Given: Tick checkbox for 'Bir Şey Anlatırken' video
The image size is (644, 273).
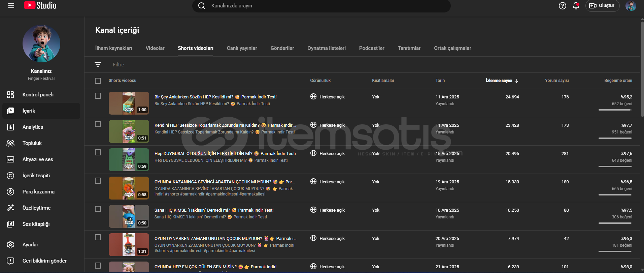Looking at the screenshot, I should coord(98,96).
